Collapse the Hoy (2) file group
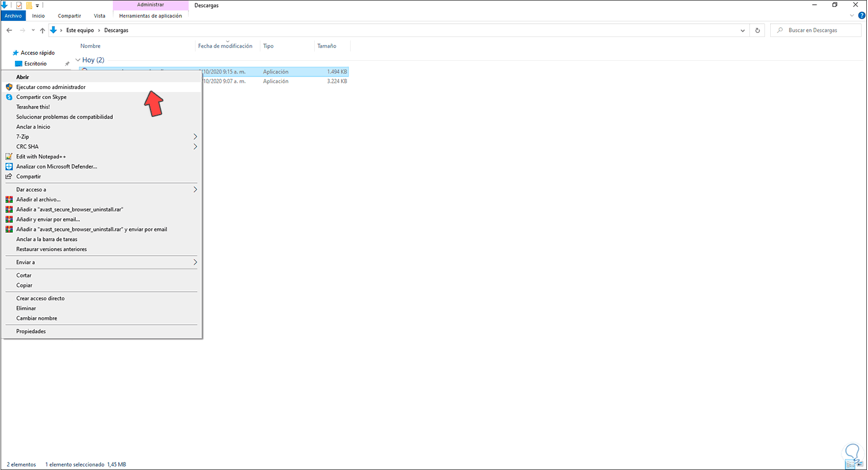Image resolution: width=868 pixels, height=470 pixels. click(x=78, y=60)
